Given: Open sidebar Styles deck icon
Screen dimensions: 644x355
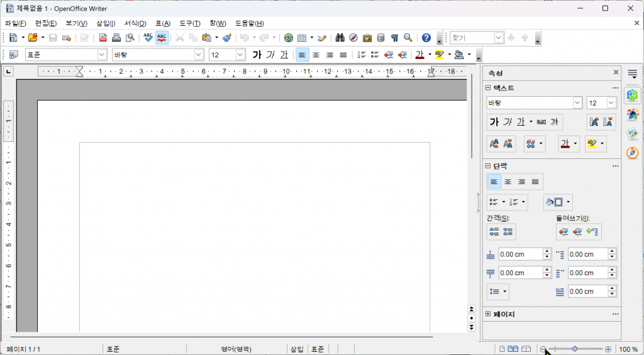Looking at the screenshot, I should (x=633, y=114).
